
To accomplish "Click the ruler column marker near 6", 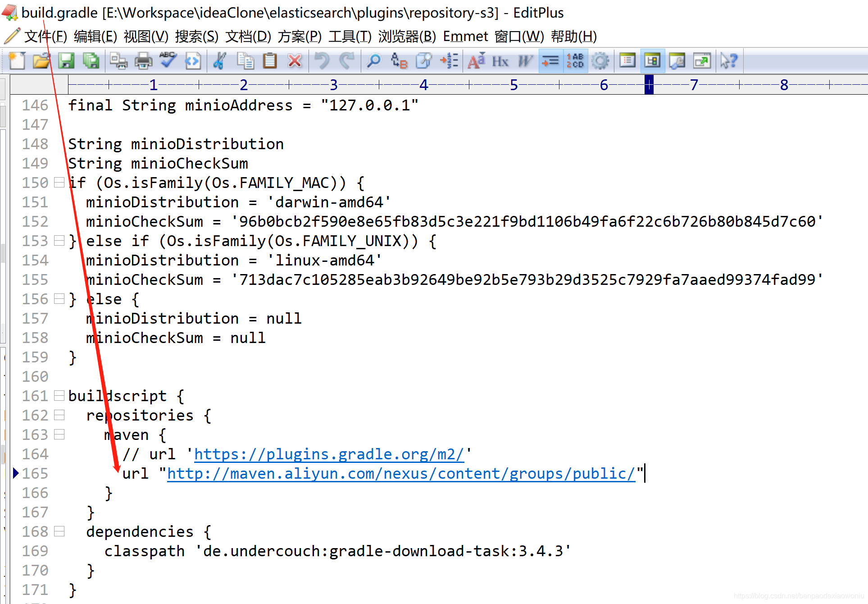I will click(x=649, y=85).
